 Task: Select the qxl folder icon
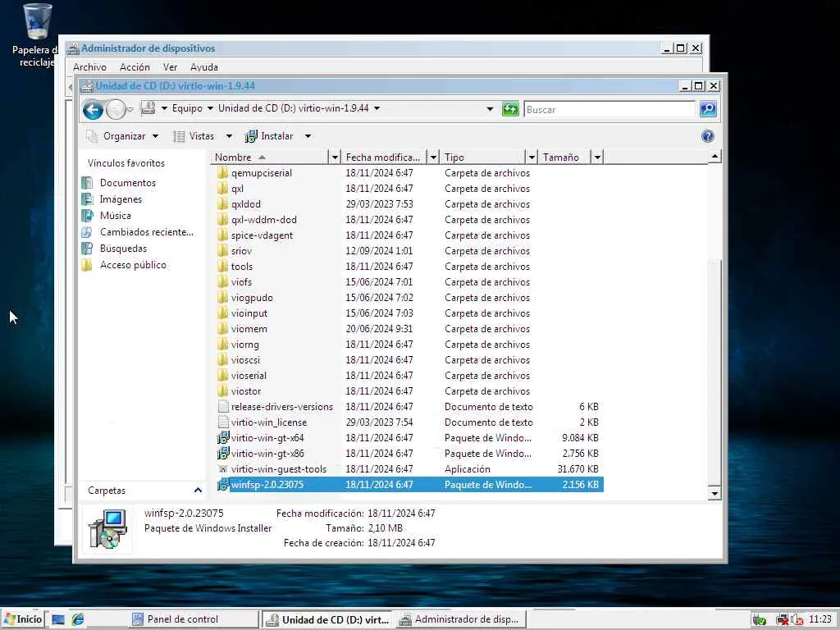click(x=223, y=189)
